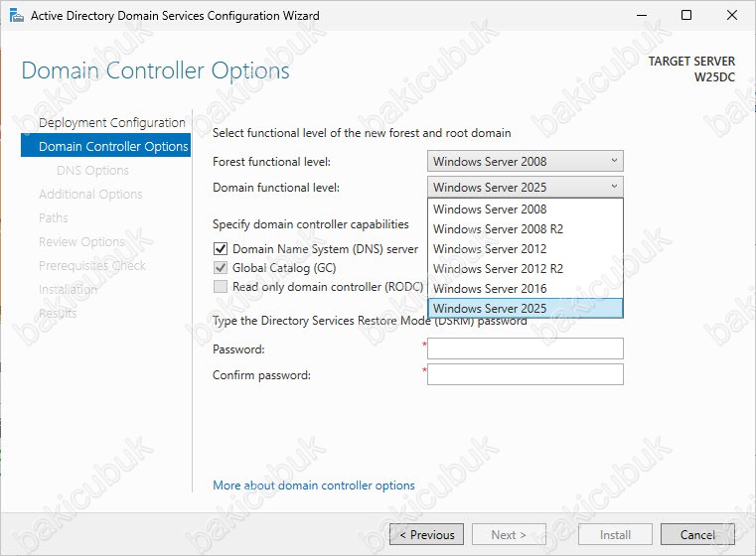Select Review Options step in sidebar
The height and width of the screenshot is (556, 756).
pos(81,241)
